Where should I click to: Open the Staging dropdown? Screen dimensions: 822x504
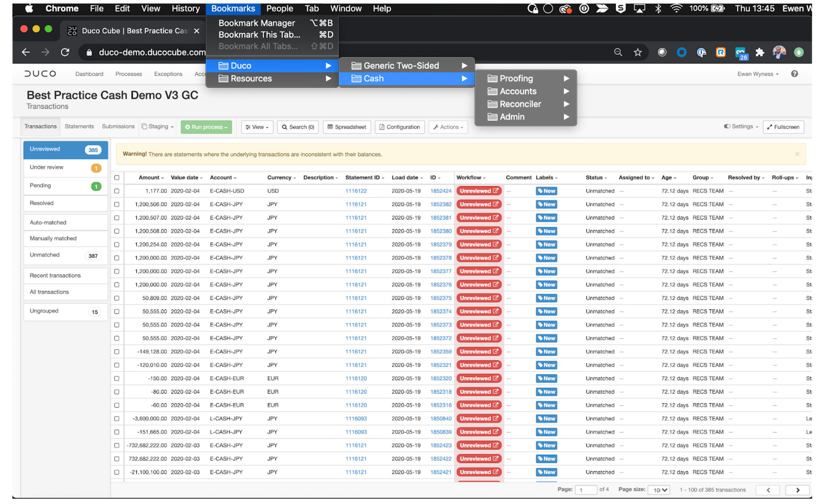158,126
